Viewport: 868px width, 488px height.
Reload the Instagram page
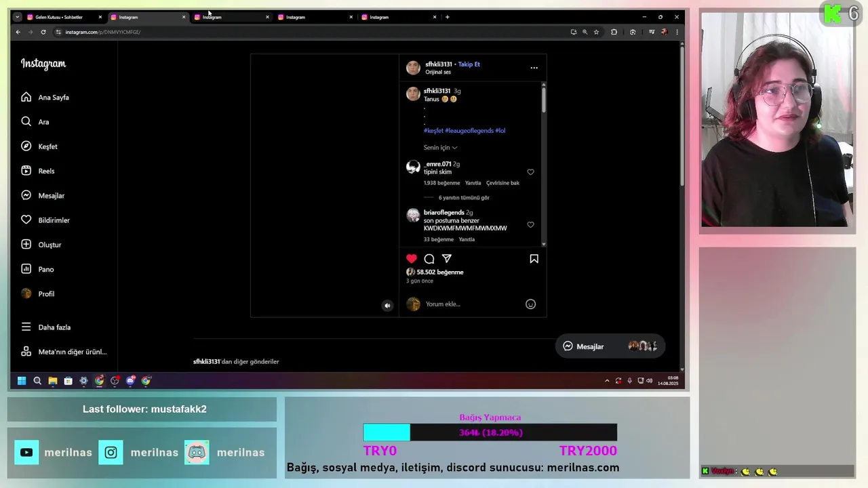point(43,32)
